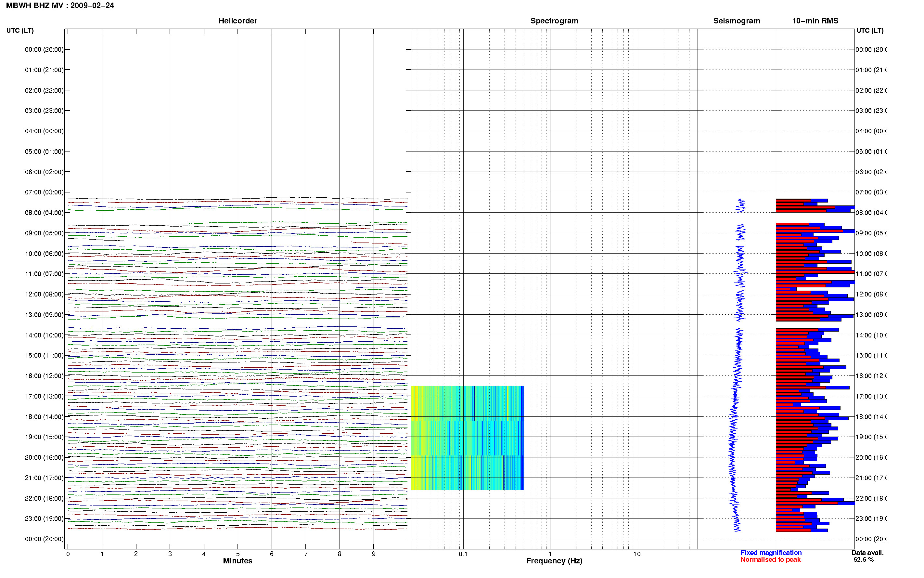
Task: Click the plot title MBWH BHZ MV : 2009-02-24
Action: pos(60,5)
